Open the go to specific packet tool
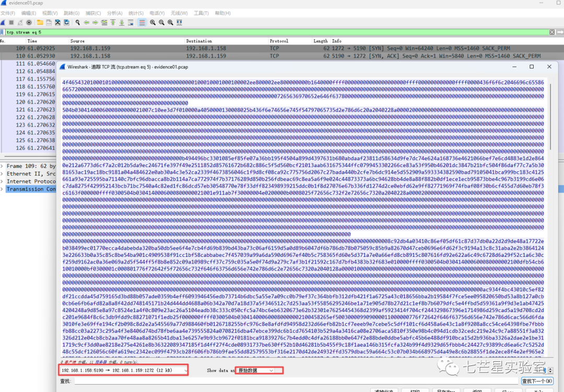 (x=104, y=22)
